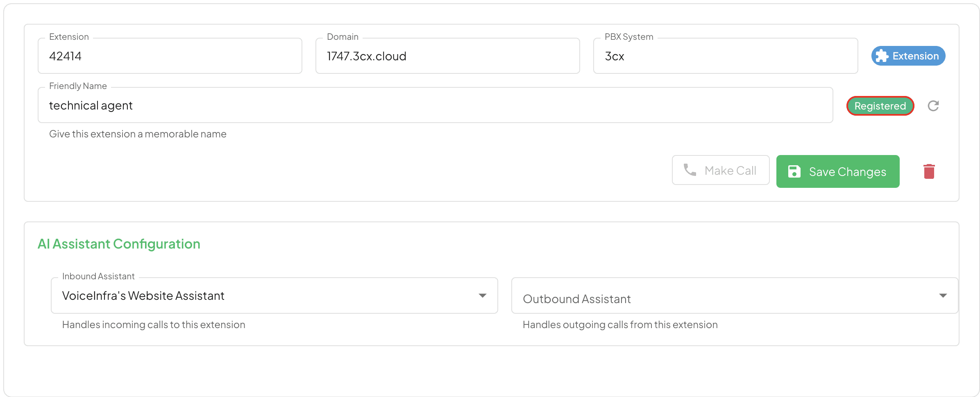Select the PBX System field
980x397 pixels.
pos(725,56)
